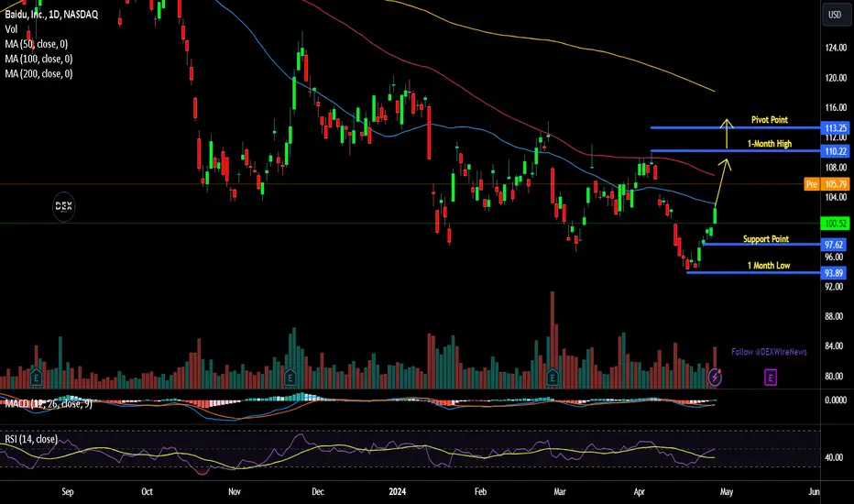Select the blue Pivot Point horizontal line
Image resolution: width=854 pixels, height=504 pixels.
tap(735, 128)
